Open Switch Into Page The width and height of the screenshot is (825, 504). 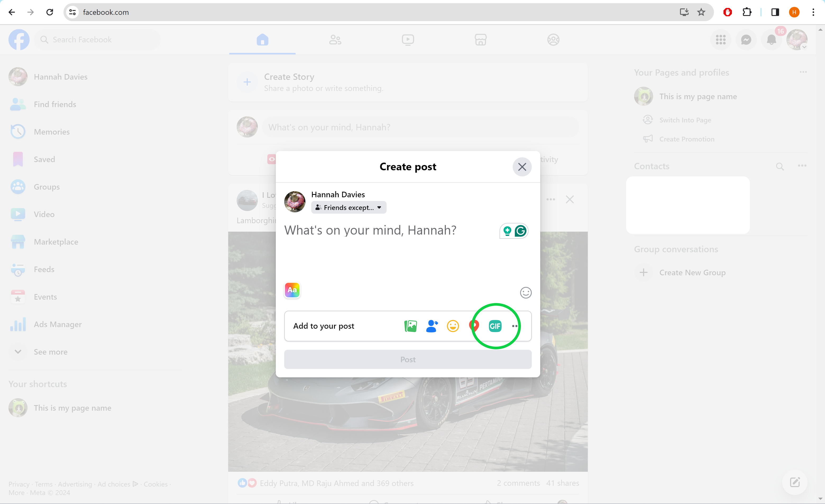[x=677, y=120]
